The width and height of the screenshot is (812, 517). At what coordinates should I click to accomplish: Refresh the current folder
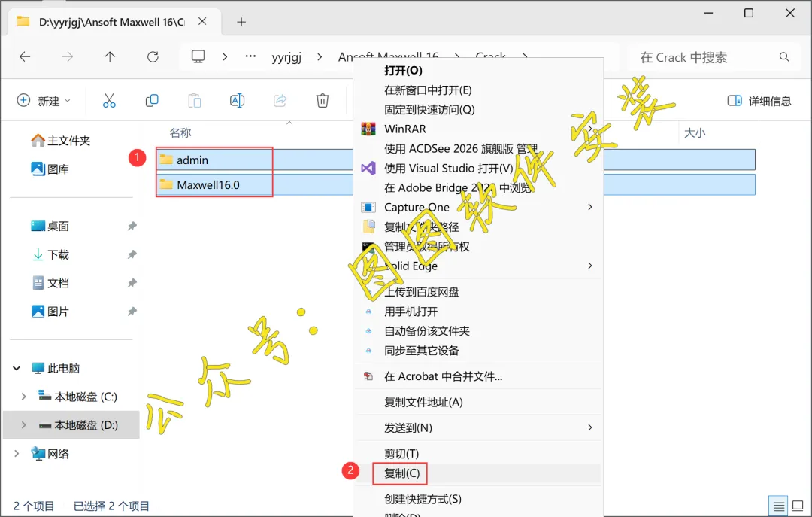pos(153,56)
